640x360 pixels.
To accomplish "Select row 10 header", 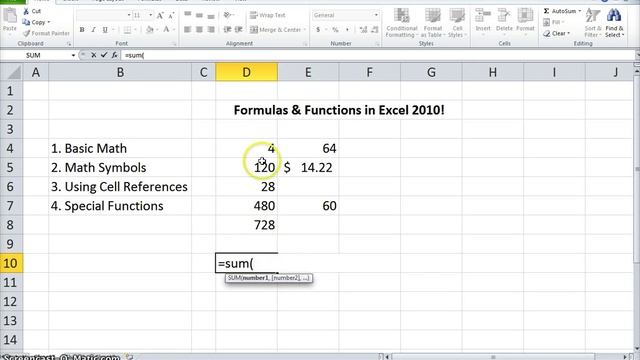I will pos(11,263).
